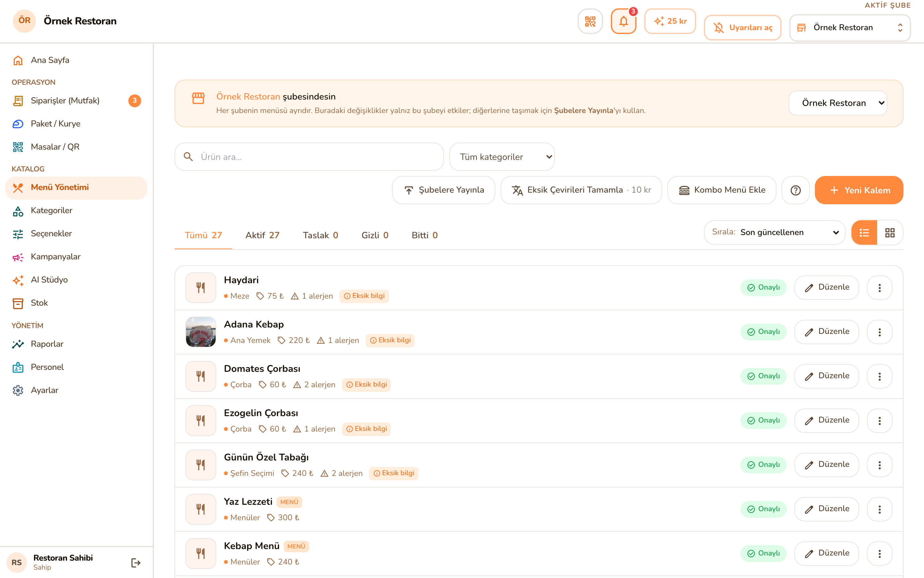Open more options for Günün Özel Tabağı
Image resolution: width=924 pixels, height=578 pixels.
pos(879,465)
